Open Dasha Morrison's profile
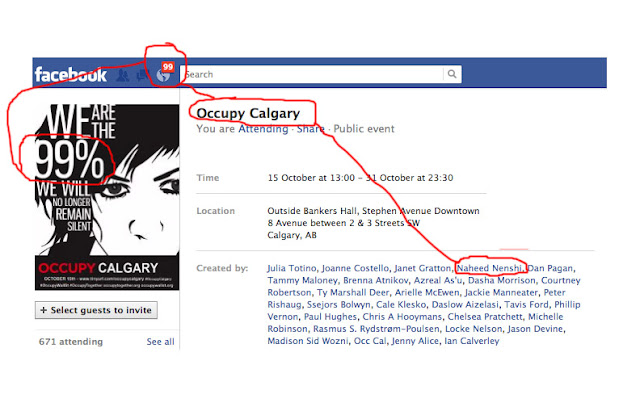The width and height of the screenshot is (640, 407). 502,280
